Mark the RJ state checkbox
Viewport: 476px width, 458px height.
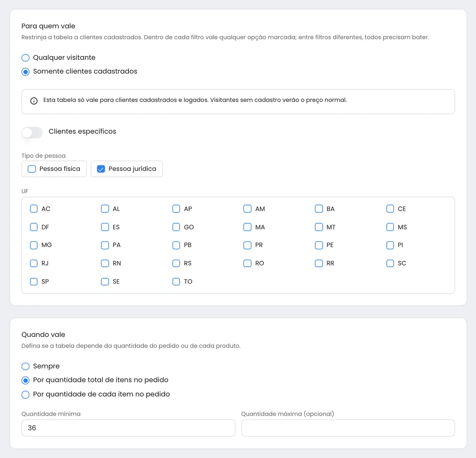tap(34, 263)
